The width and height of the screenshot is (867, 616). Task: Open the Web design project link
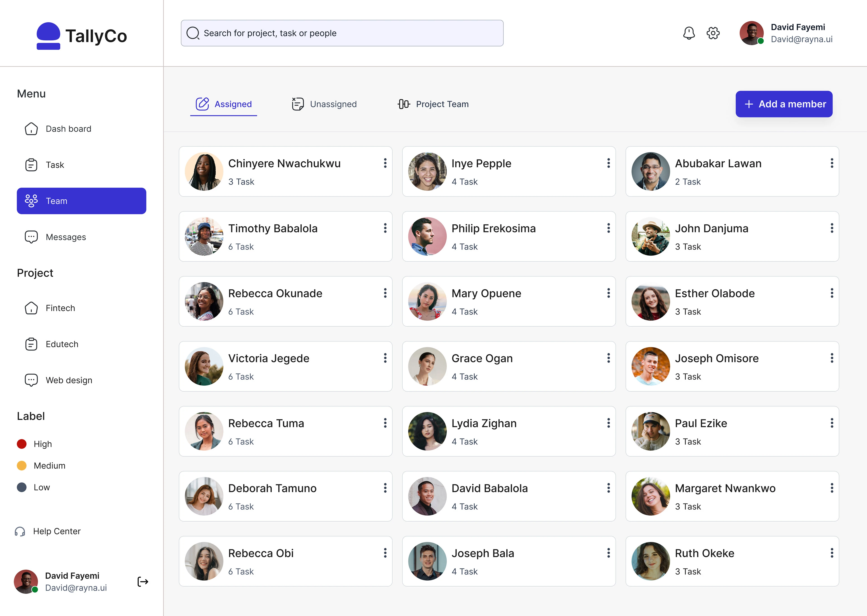69,380
